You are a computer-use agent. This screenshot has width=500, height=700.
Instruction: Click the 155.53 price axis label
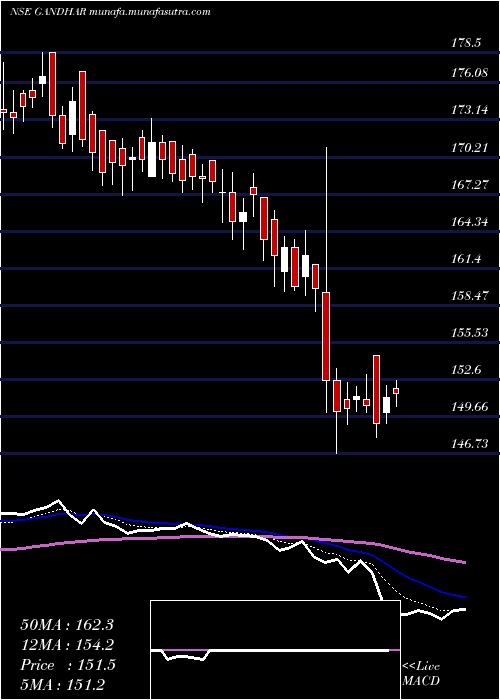pos(468,333)
